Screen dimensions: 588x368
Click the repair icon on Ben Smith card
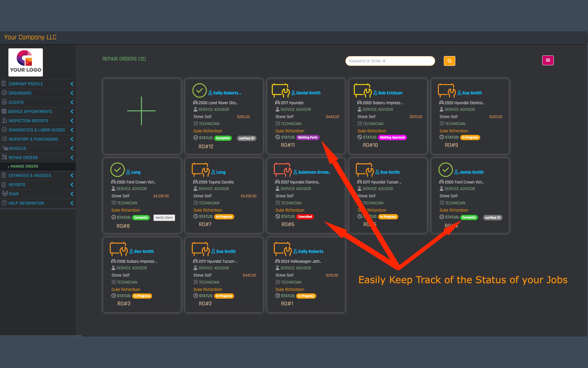coord(119,249)
